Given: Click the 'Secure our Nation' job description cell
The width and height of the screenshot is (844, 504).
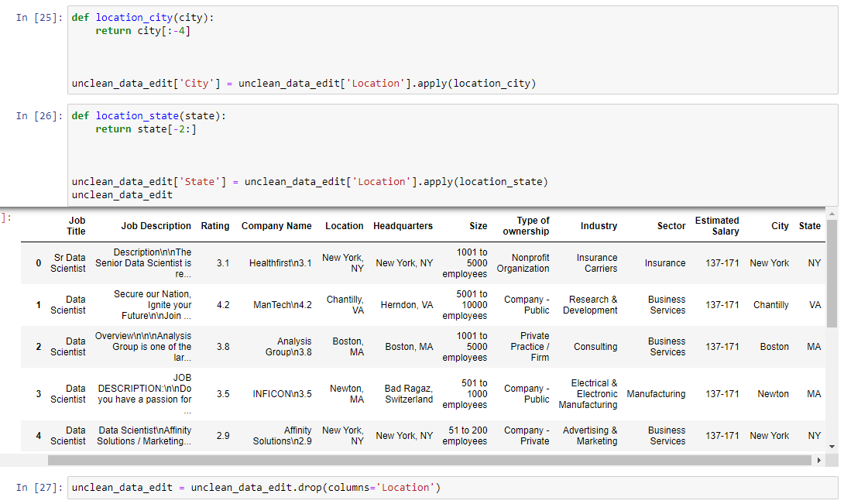Looking at the screenshot, I should (x=153, y=305).
